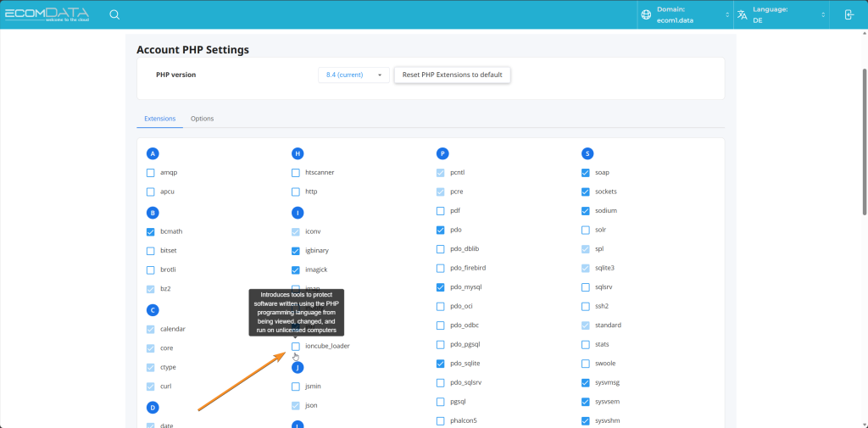Screen dimensions: 868x428
Task: Click the letter S section badge
Action: (587, 153)
